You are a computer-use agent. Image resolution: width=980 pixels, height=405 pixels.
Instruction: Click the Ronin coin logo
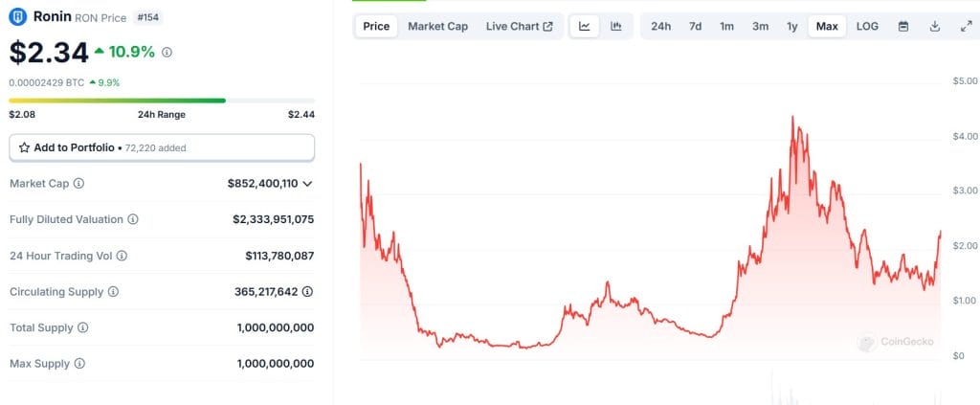pyautogui.click(x=17, y=16)
